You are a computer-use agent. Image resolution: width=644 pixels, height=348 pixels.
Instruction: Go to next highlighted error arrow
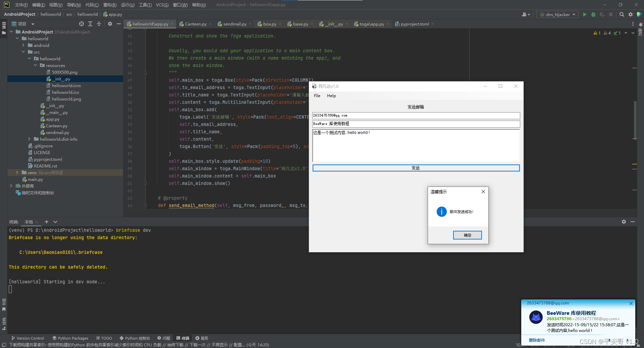(633, 33)
